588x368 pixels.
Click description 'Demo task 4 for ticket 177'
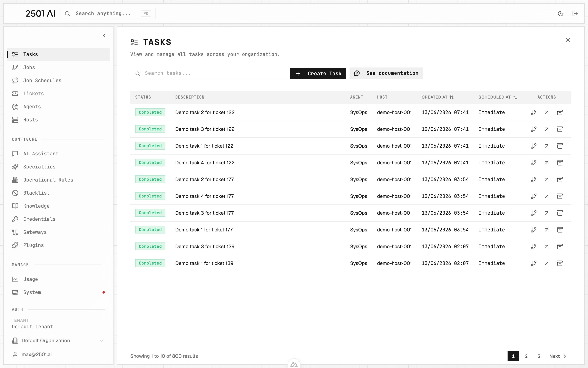205,196
